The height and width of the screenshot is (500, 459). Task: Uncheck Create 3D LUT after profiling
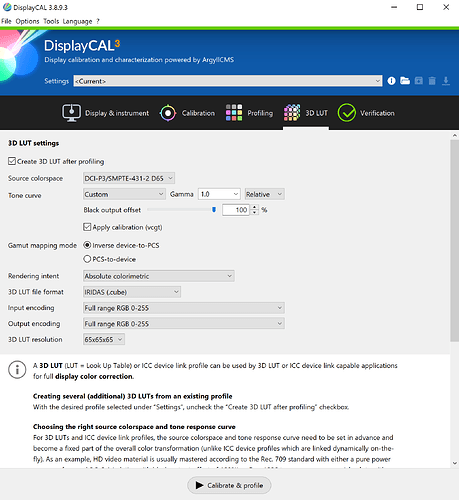[x=12, y=161]
